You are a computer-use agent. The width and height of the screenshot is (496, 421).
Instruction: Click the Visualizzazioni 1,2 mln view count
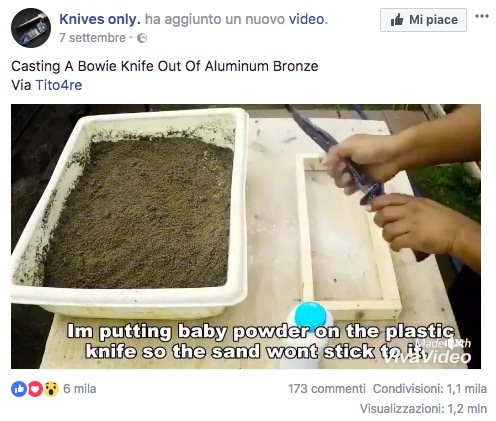click(423, 409)
